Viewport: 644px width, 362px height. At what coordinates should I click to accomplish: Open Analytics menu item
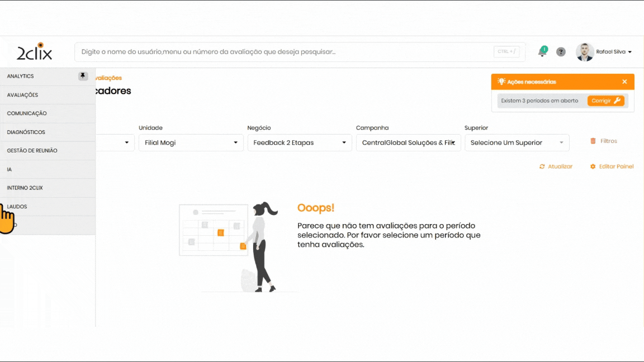click(21, 76)
